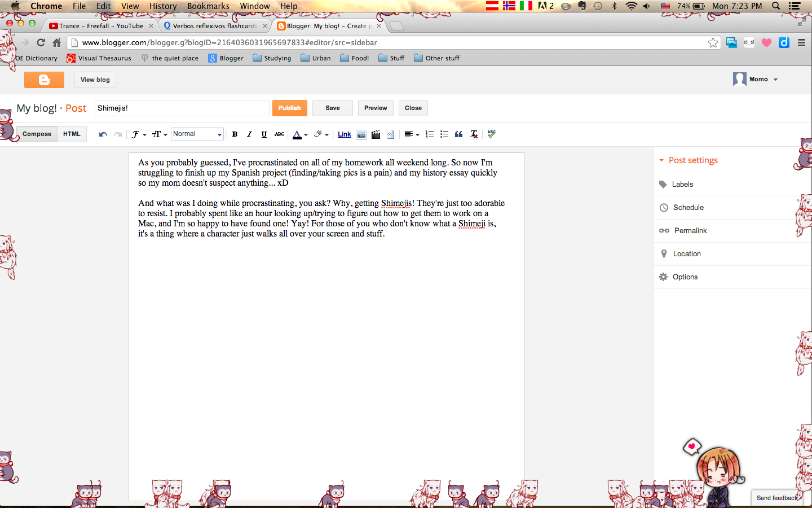Publish the blog post

pyautogui.click(x=290, y=108)
